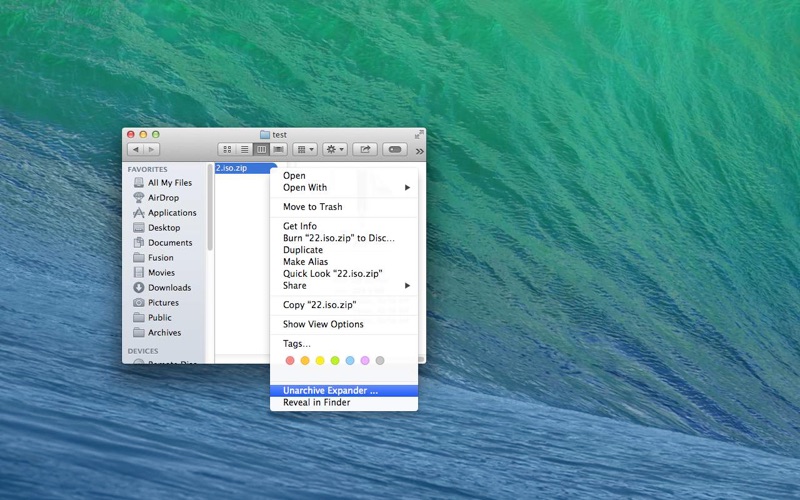The width and height of the screenshot is (800, 500).
Task: Apply the blue tag color
Action: (350, 361)
